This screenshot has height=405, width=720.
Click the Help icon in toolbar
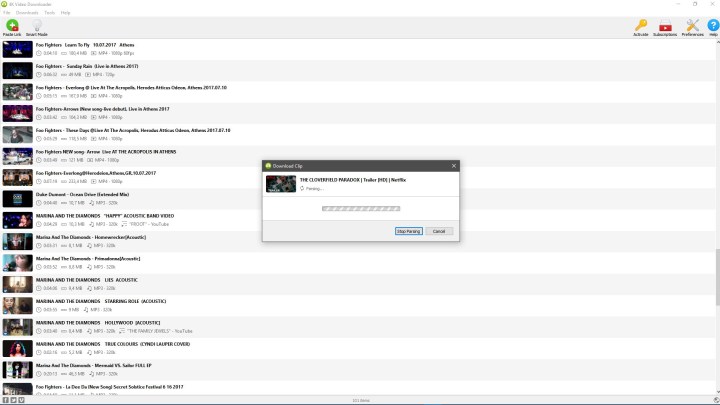pos(713,26)
